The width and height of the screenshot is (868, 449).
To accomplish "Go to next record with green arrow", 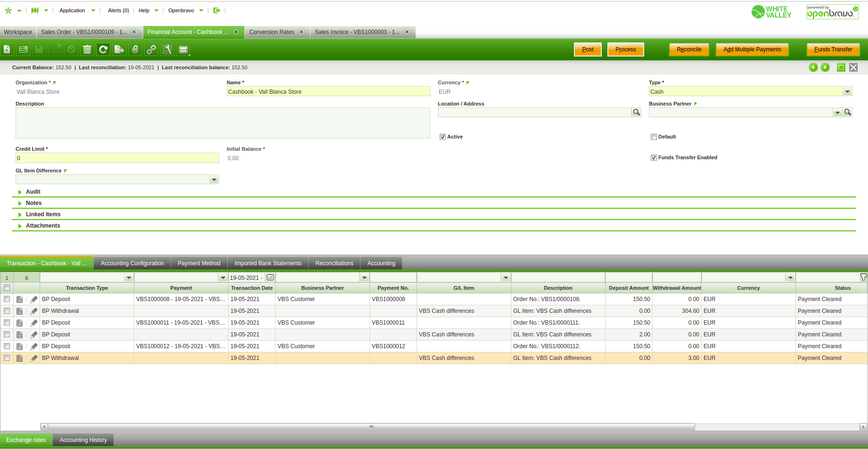I will pos(825,67).
